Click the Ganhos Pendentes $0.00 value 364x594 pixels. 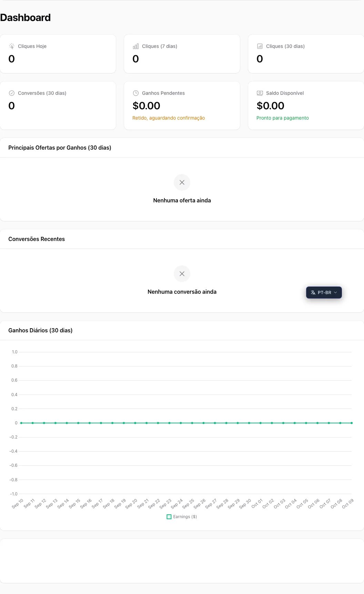coord(146,106)
